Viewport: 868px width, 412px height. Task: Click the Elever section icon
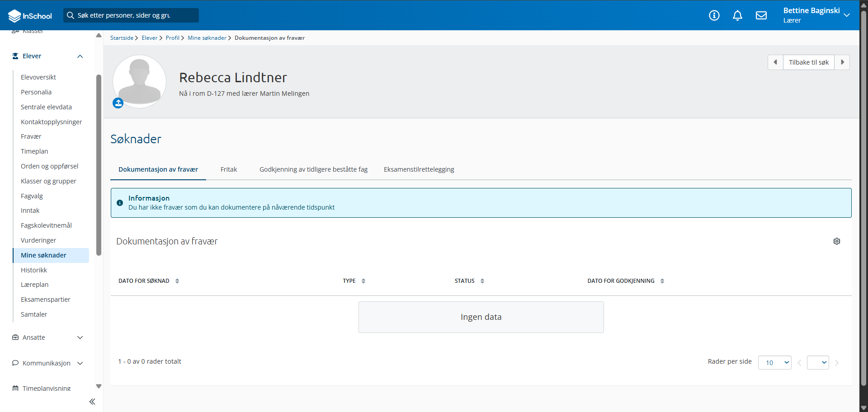(x=15, y=56)
